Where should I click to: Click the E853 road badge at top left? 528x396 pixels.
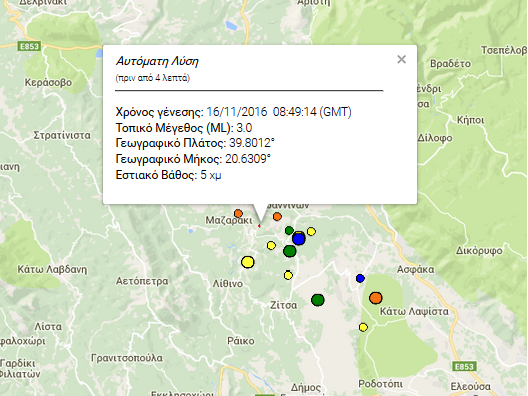pos(29,46)
